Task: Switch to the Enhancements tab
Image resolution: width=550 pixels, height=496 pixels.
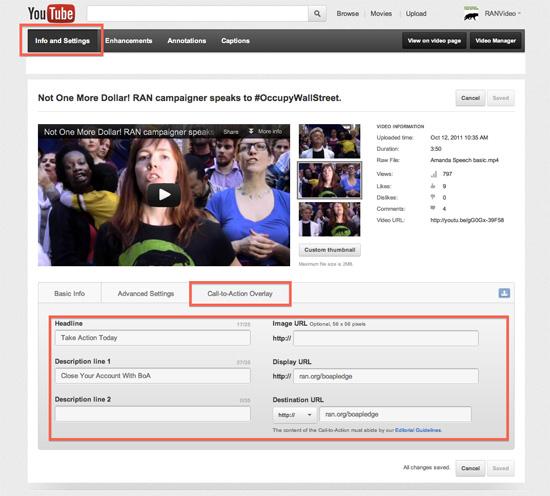Action: (128, 41)
